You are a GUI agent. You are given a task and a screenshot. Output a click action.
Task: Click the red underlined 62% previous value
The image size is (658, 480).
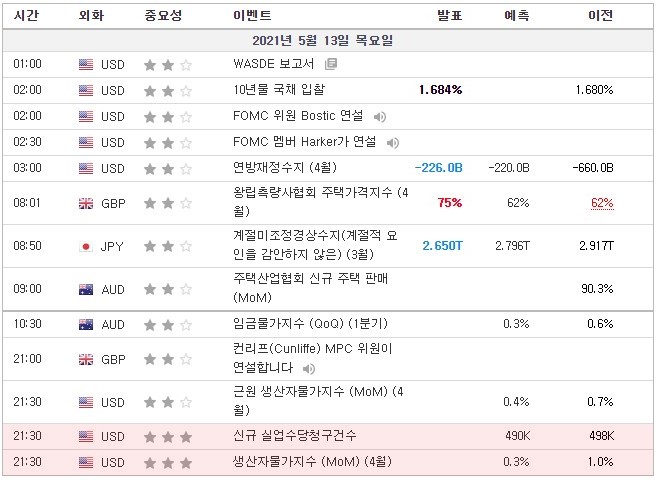pos(601,203)
